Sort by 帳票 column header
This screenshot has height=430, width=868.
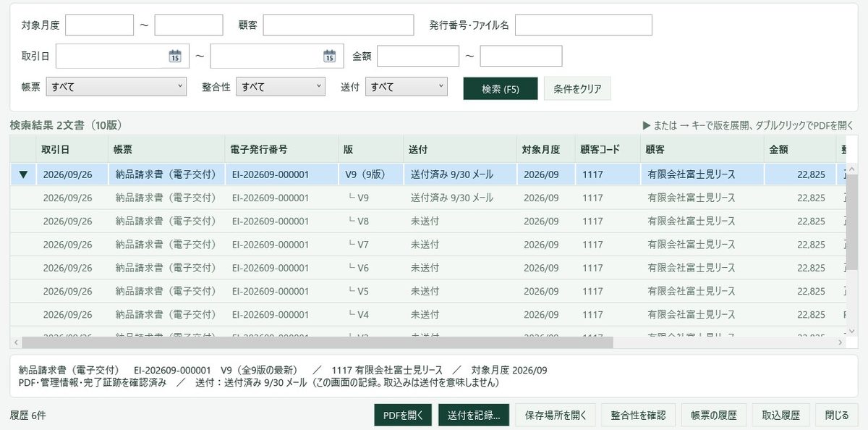[166, 150]
